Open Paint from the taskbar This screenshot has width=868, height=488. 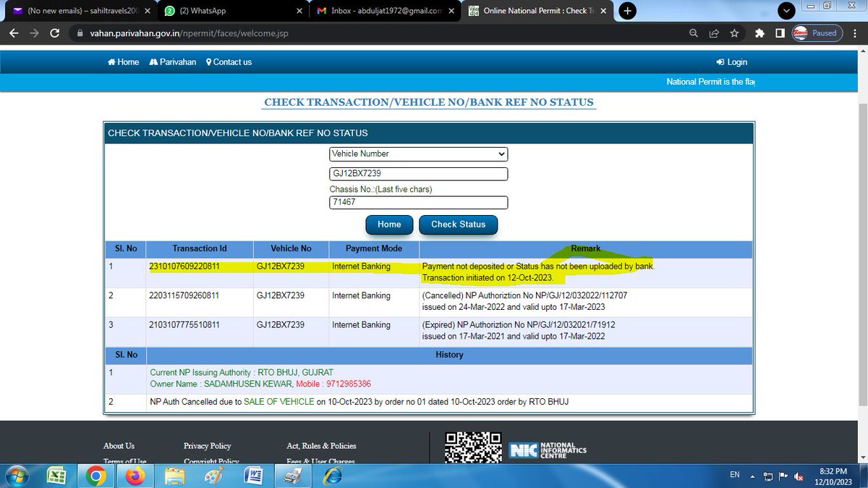click(x=214, y=476)
